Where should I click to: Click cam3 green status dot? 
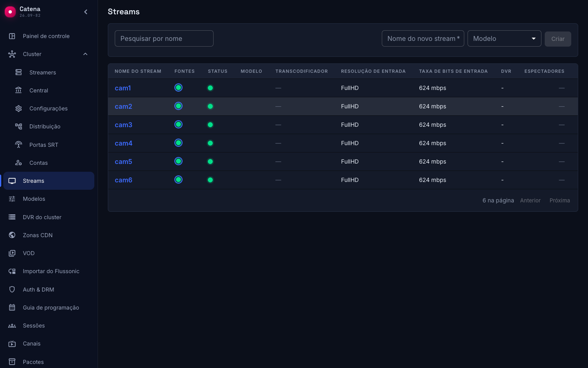coord(210,125)
